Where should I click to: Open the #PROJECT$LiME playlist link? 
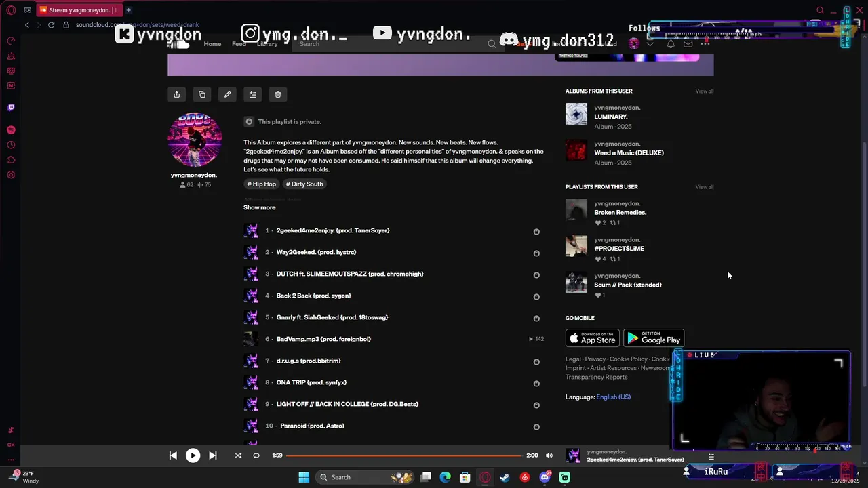coord(619,249)
